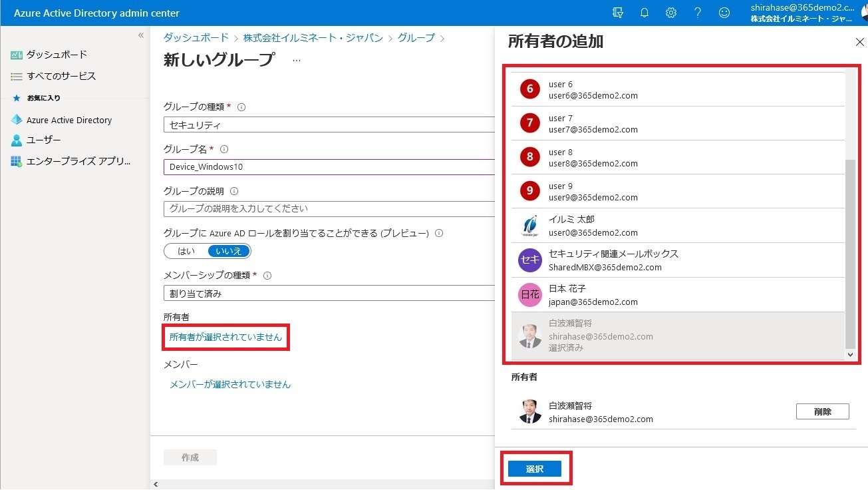Viewport: 868px width, 490px height.
Task: Click the info icon next to Azure AD ロール setting
Action: coord(439,233)
